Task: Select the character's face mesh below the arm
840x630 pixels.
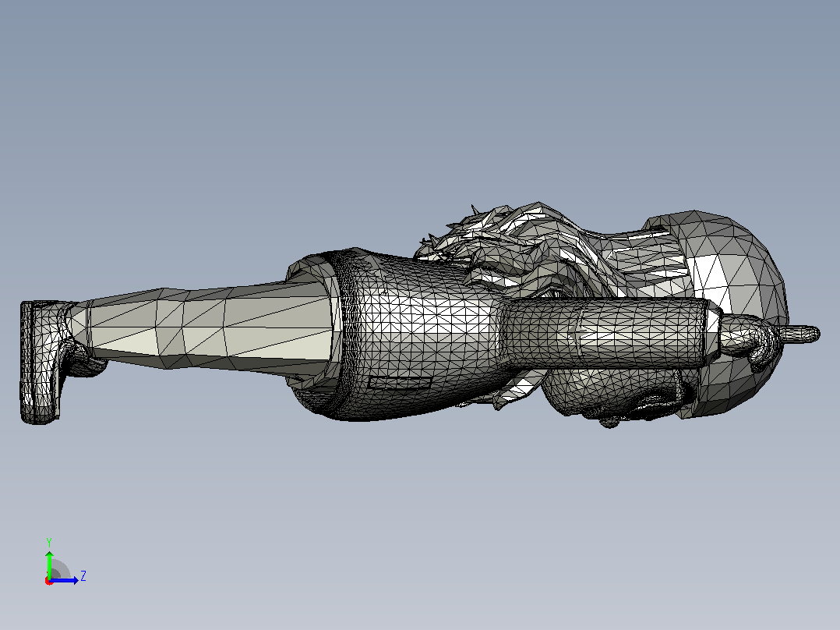Action: [x=611, y=394]
